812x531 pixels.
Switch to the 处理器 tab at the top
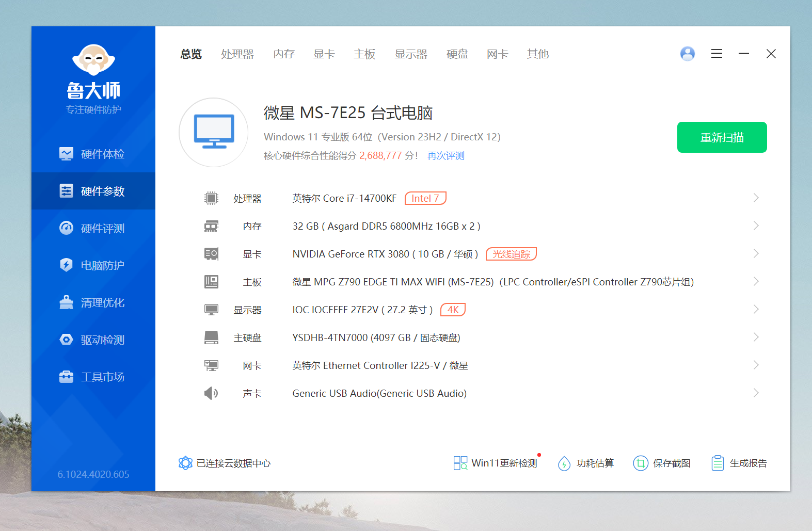coord(237,54)
